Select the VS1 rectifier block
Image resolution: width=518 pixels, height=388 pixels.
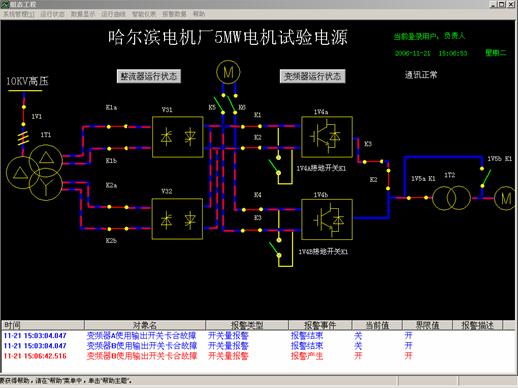pos(178,137)
